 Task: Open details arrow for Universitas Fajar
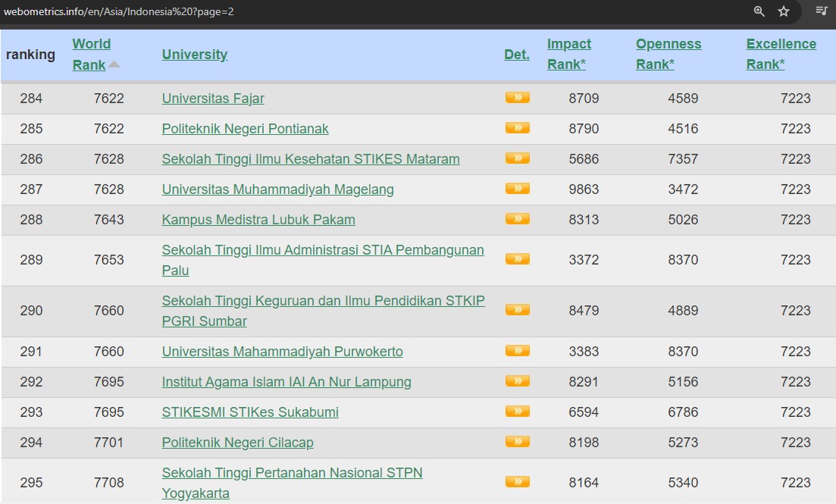pos(517,98)
